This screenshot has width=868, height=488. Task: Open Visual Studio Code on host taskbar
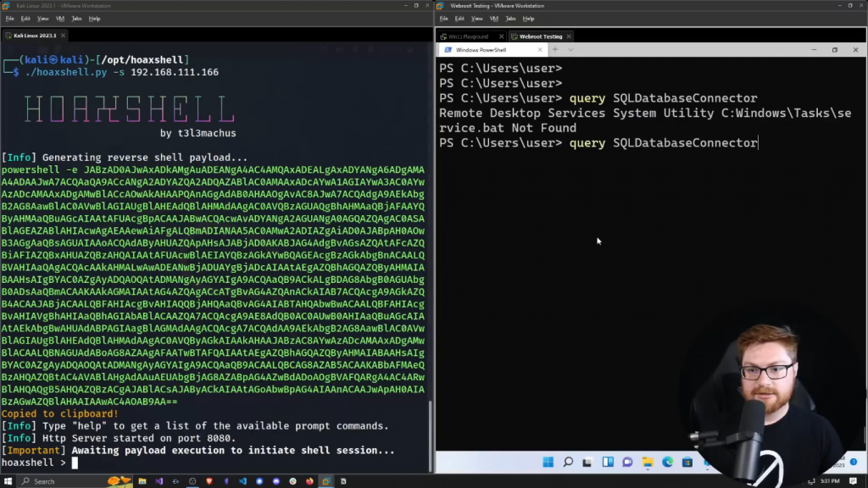[x=242, y=481]
